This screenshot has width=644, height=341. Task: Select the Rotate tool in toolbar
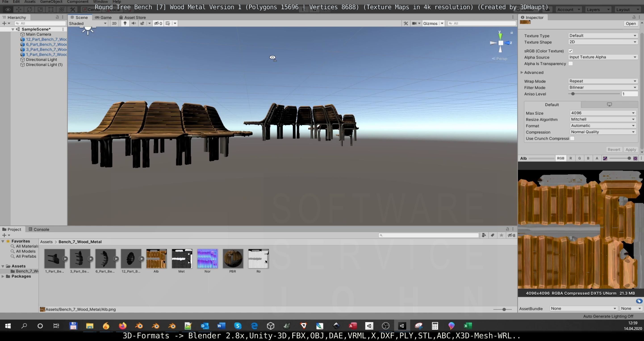29,10
